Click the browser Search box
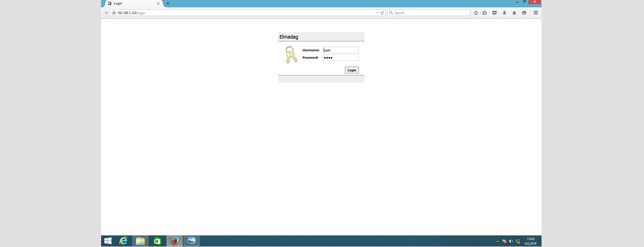644x247 pixels. pos(430,13)
